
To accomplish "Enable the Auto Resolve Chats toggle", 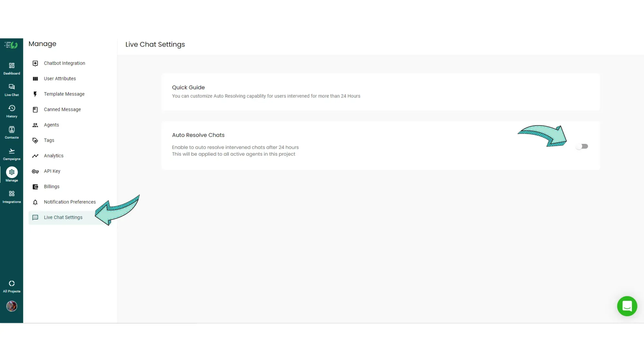I will click(x=582, y=146).
